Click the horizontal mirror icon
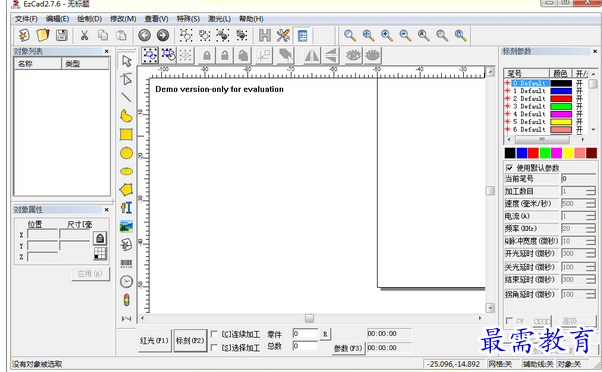The width and height of the screenshot is (602, 372). 311,56
